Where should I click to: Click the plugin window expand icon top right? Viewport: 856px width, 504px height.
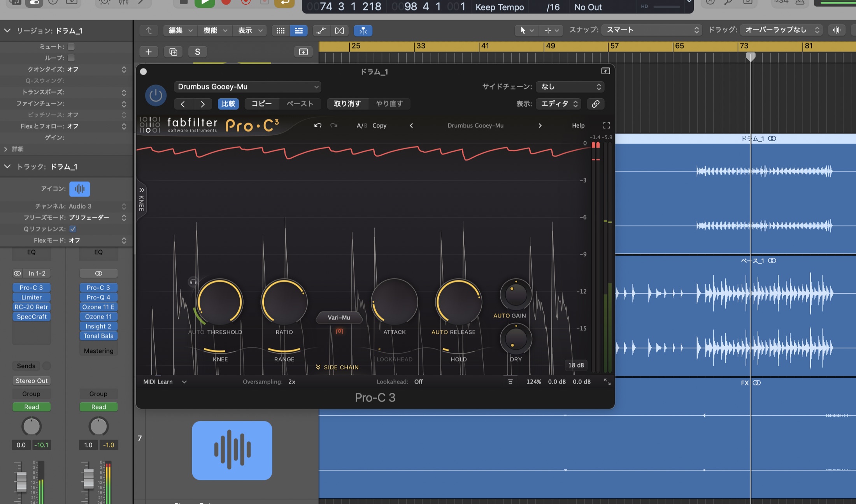[605, 71]
